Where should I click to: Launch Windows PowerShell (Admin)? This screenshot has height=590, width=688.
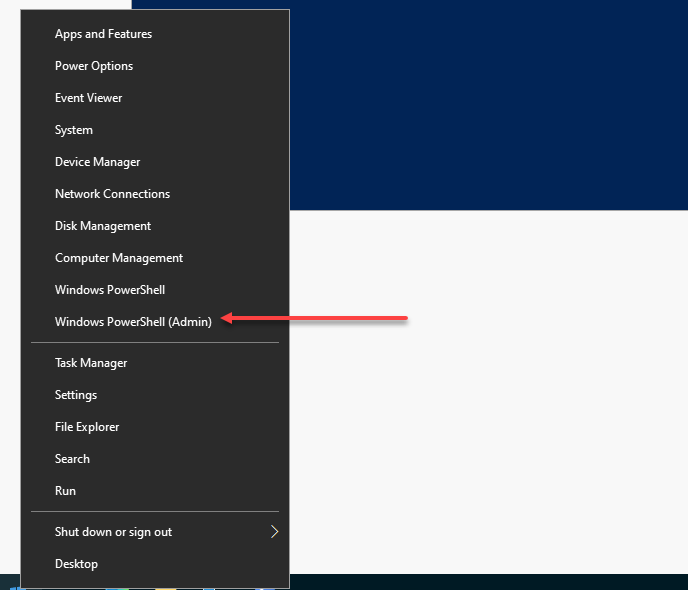pos(155,322)
